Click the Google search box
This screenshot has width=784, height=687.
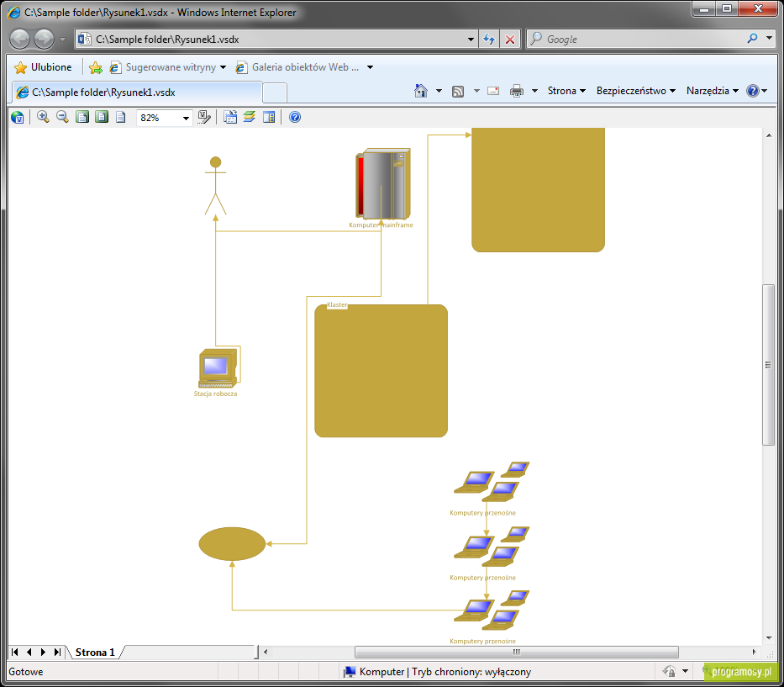click(x=635, y=39)
